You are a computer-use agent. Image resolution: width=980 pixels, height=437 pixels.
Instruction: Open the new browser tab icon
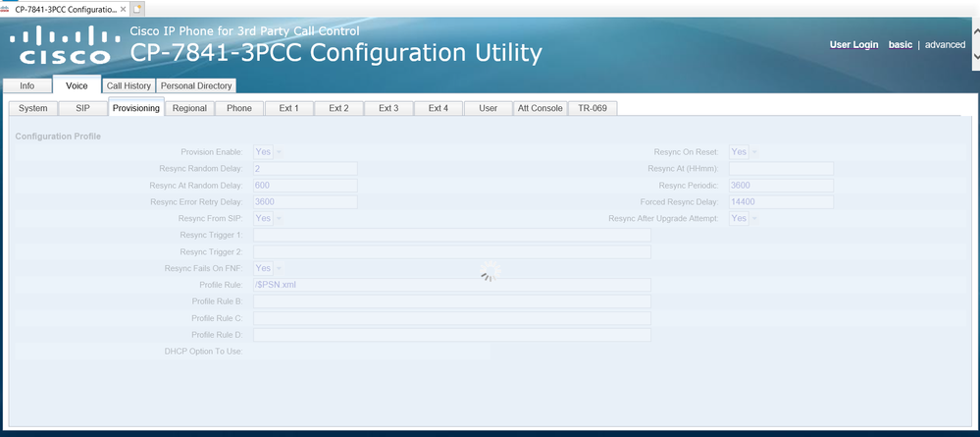137,9
